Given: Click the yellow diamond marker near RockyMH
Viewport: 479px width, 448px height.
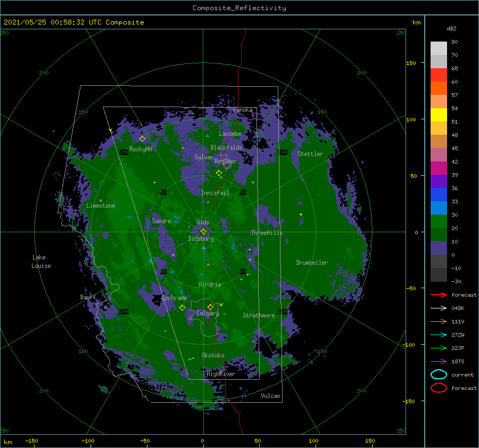Looking at the screenshot, I should pyautogui.click(x=142, y=139).
